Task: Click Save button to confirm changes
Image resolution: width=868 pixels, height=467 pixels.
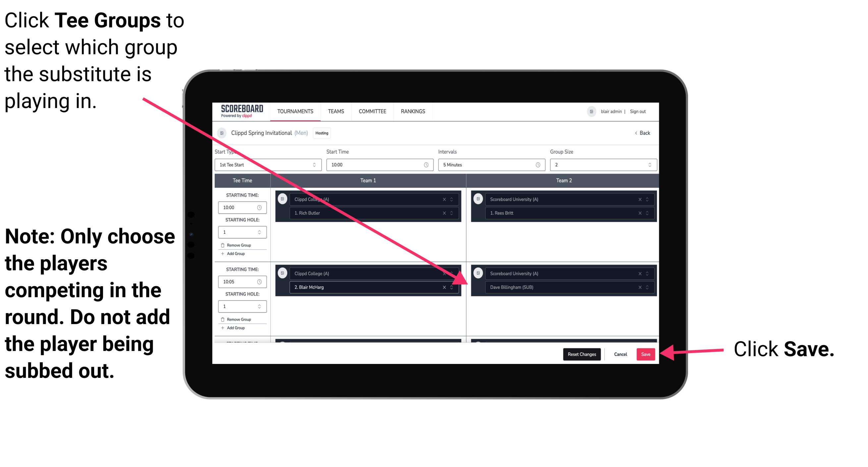Action: [x=645, y=353]
